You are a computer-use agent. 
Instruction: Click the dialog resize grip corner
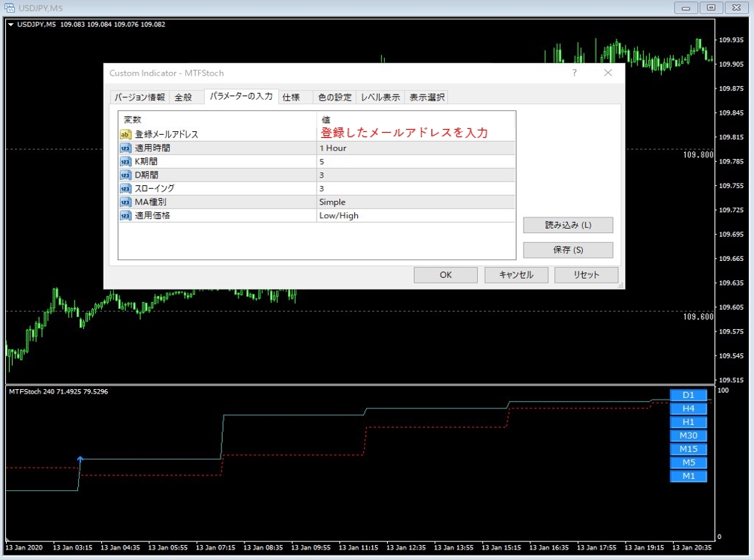(620, 286)
